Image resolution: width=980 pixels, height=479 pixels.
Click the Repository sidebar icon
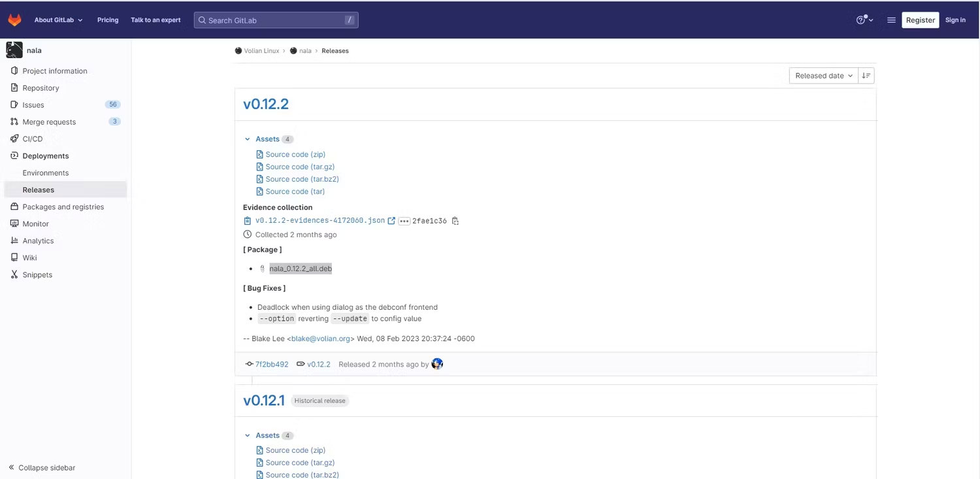point(14,88)
